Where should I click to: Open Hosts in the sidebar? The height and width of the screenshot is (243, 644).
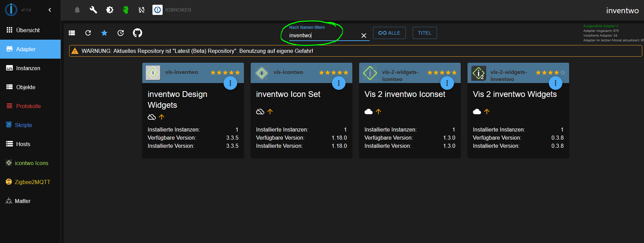30,144
